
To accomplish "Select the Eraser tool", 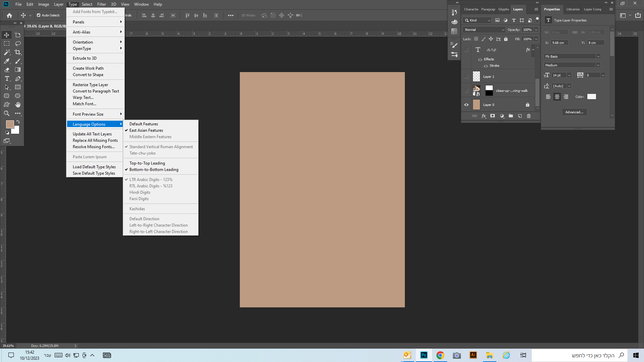I will point(7,70).
